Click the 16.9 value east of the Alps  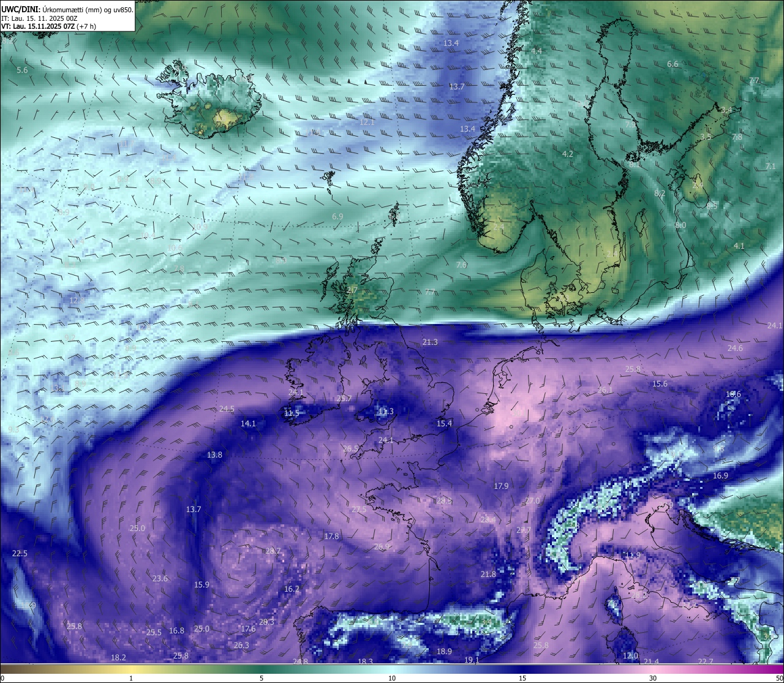(720, 476)
